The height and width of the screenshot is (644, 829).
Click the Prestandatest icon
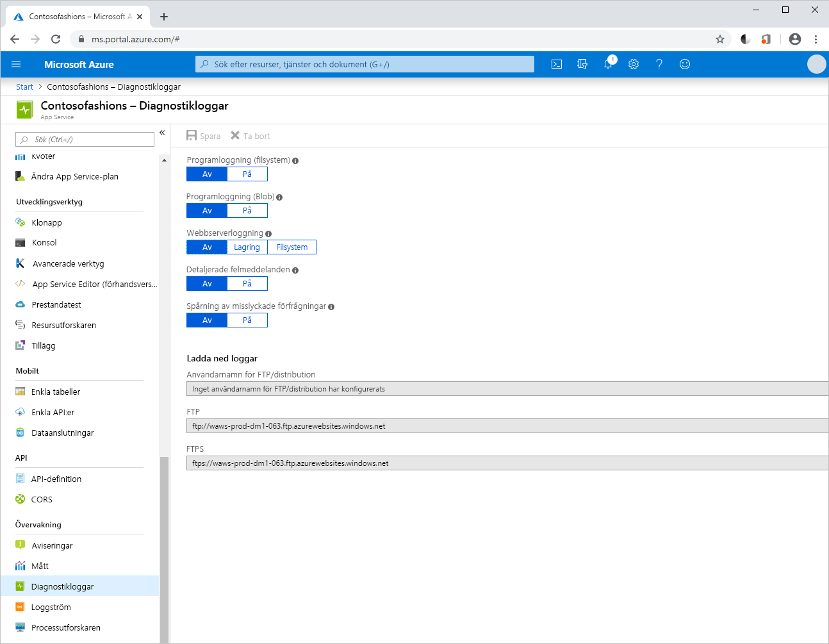(x=20, y=304)
